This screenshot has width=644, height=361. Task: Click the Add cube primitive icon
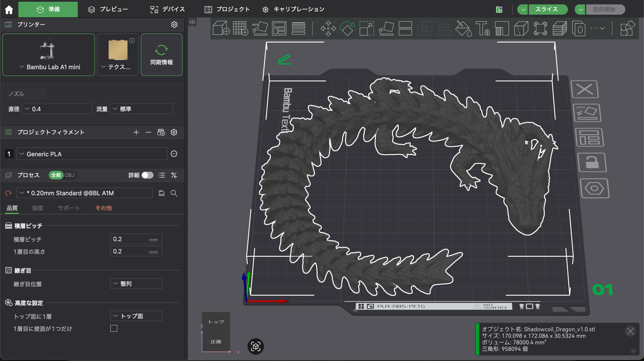[x=221, y=28]
